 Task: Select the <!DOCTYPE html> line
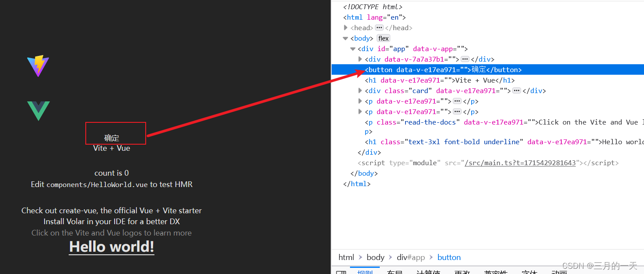tap(373, 7)
